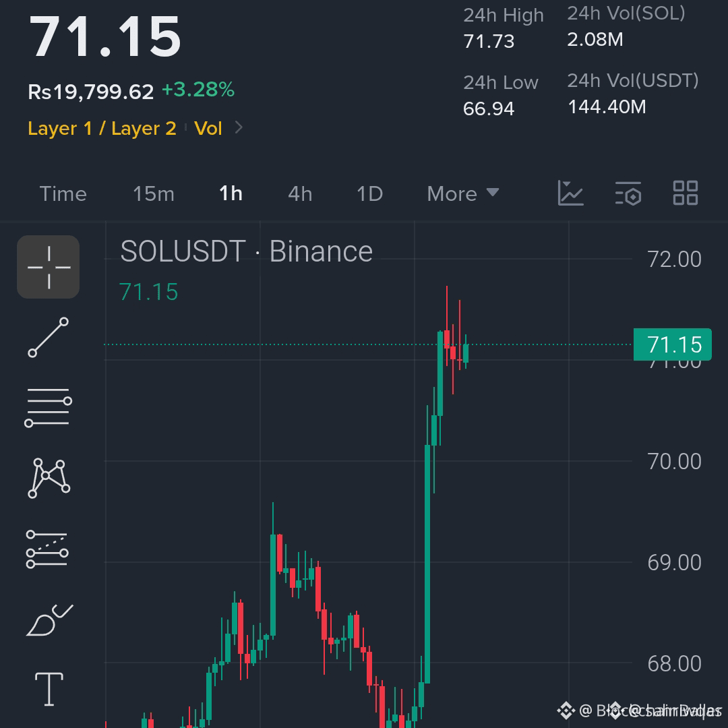The width and height of the screenshot is (728, 728).
Task: Expand the More intervals dropdown
Action: [463, 193]
